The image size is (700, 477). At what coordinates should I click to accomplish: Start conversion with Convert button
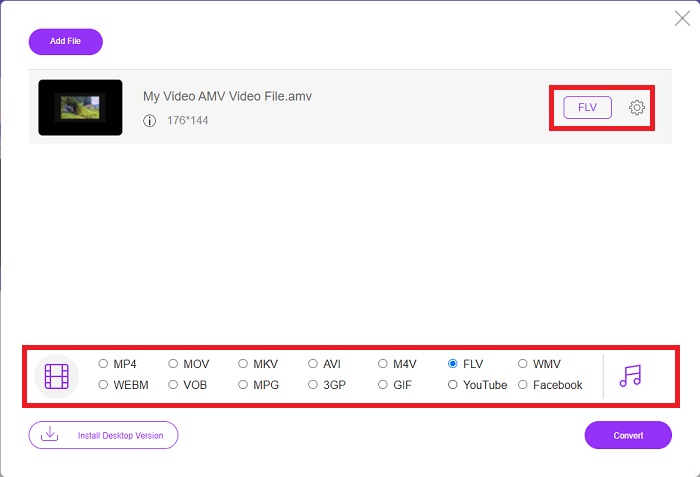point(628,435)
